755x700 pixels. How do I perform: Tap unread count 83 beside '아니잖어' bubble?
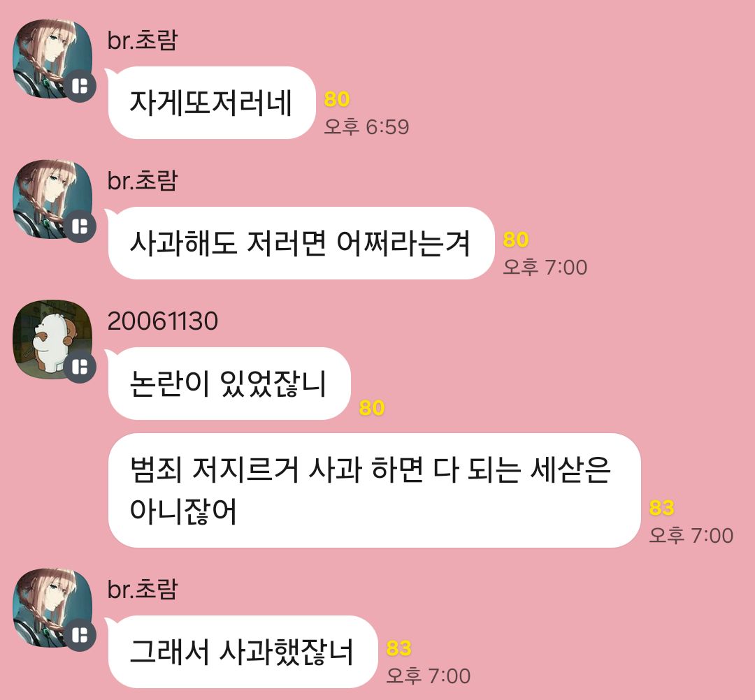click(661, 508)
